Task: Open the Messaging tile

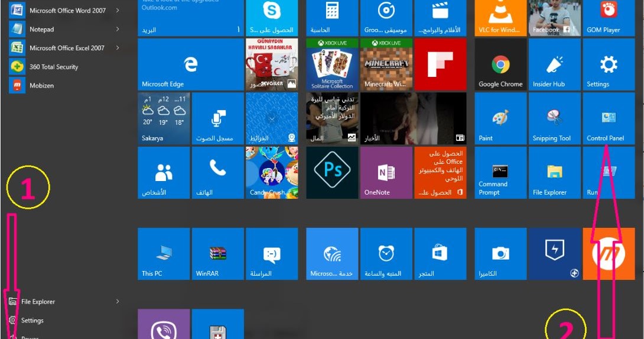Action: click(272, 254)
